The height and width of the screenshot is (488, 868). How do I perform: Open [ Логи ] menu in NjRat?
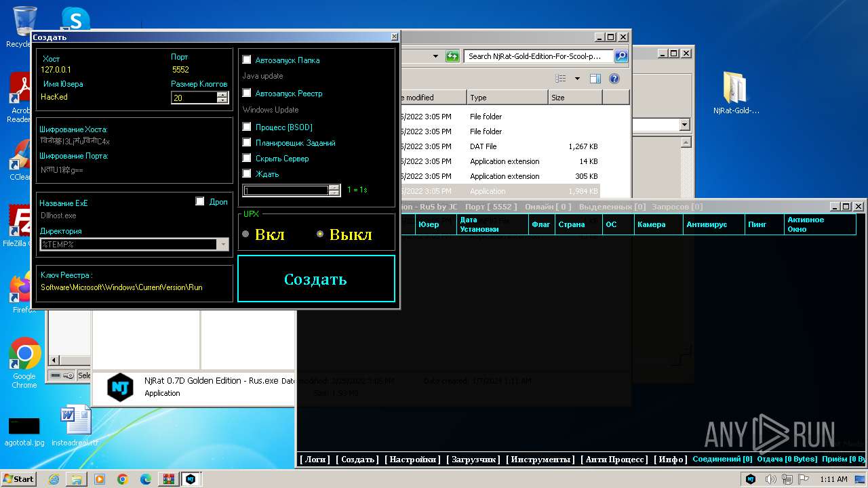315,460
